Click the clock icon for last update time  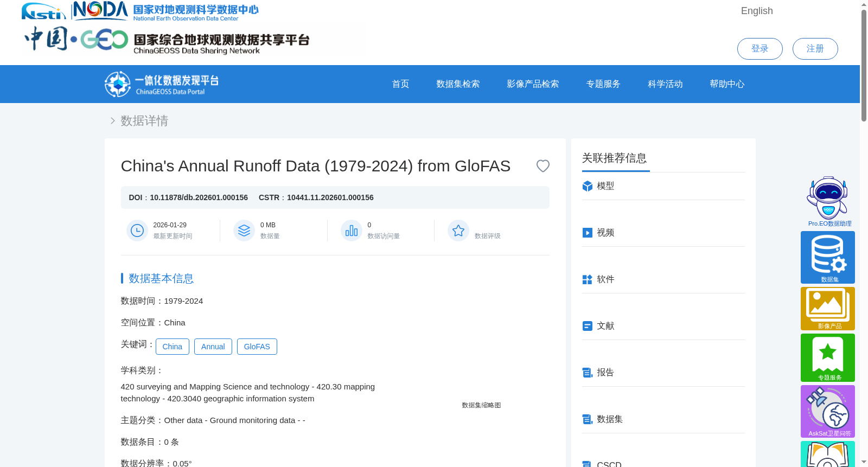coord(137,231)
